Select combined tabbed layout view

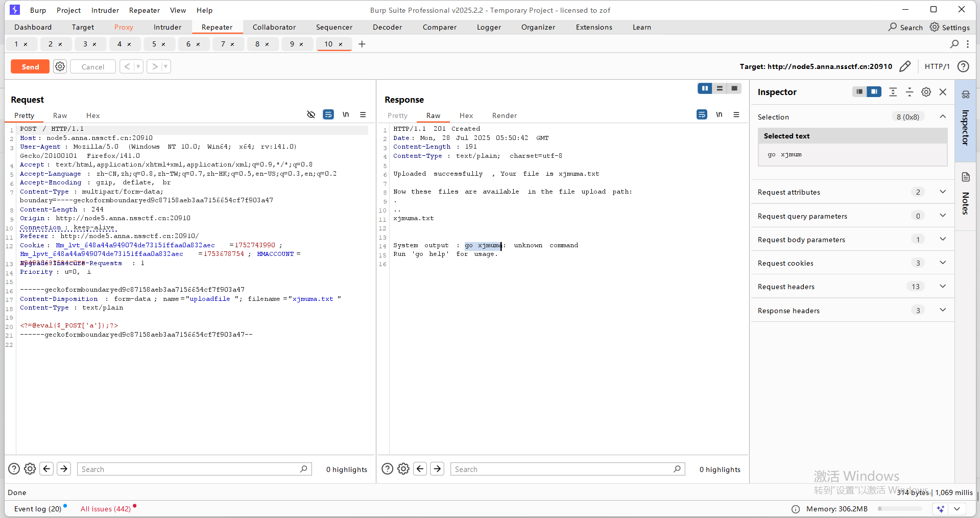(x=734, y=88)
